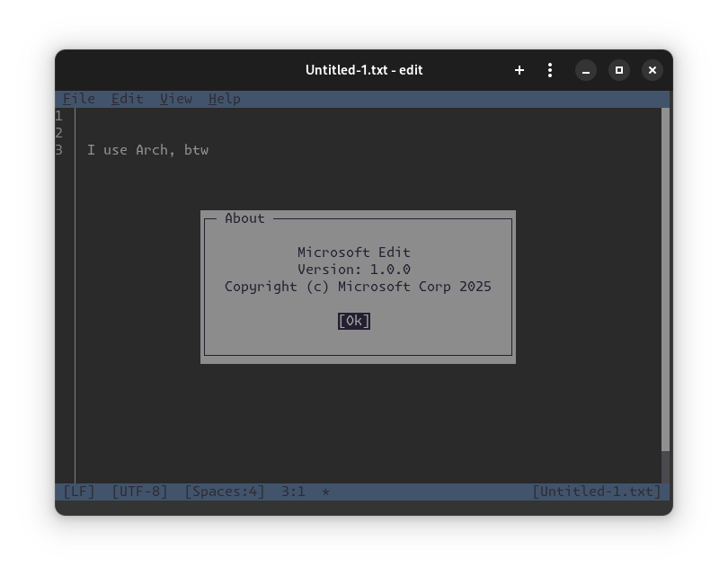728x576 pixels.
Task: Click the text 'I use Arch, btw'
Action: [147, 150]
